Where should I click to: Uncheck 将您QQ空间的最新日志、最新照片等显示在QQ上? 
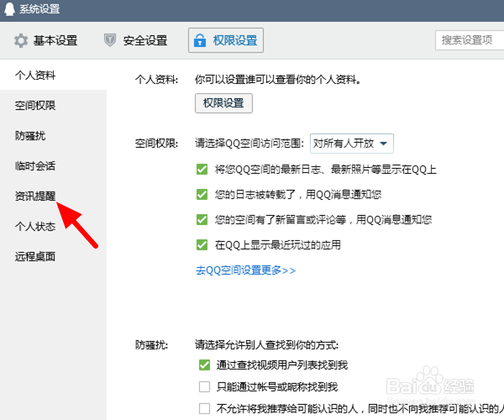click(202, 169)
